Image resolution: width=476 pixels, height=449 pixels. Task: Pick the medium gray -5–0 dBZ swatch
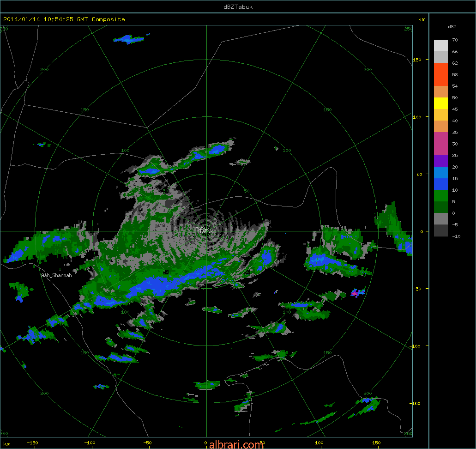pos(441,219)
